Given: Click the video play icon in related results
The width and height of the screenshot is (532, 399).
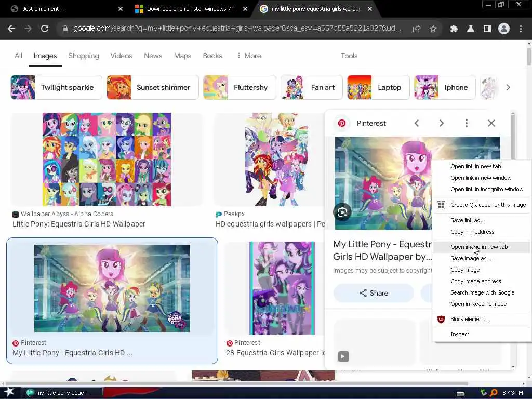Looking at the screenshot, I should pyautogui.click(x=343, y=356).
